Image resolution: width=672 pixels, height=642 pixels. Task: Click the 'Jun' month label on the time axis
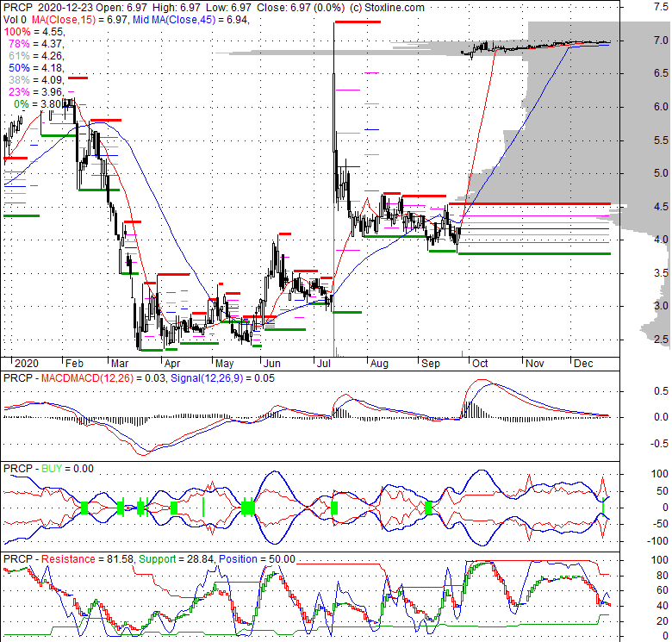[271, 364]
